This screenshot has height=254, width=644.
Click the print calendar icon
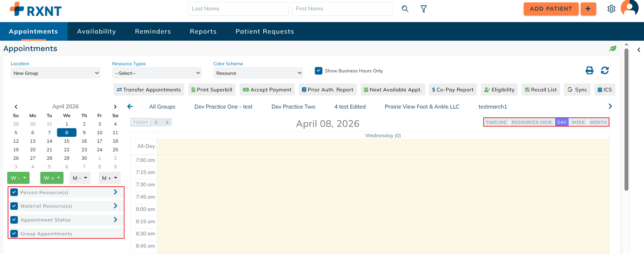click(589, 71)
